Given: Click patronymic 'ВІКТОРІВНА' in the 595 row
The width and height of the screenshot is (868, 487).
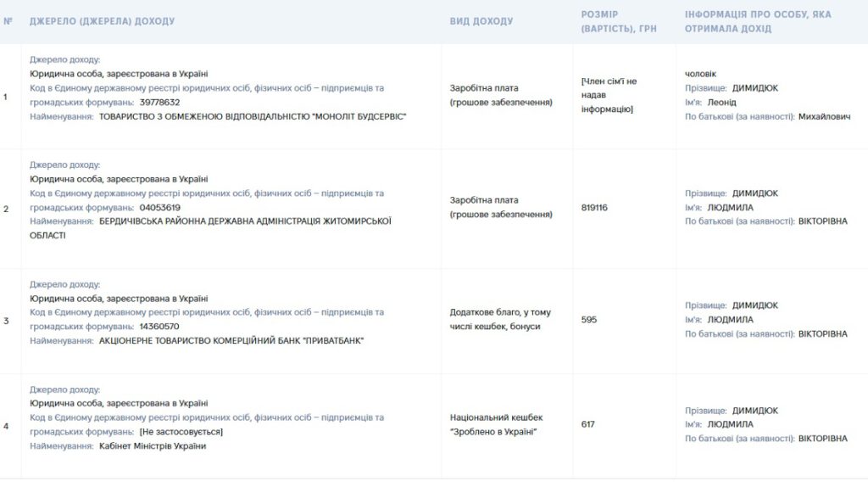Looking at the screenshot, I should click(x=822, y=334).
